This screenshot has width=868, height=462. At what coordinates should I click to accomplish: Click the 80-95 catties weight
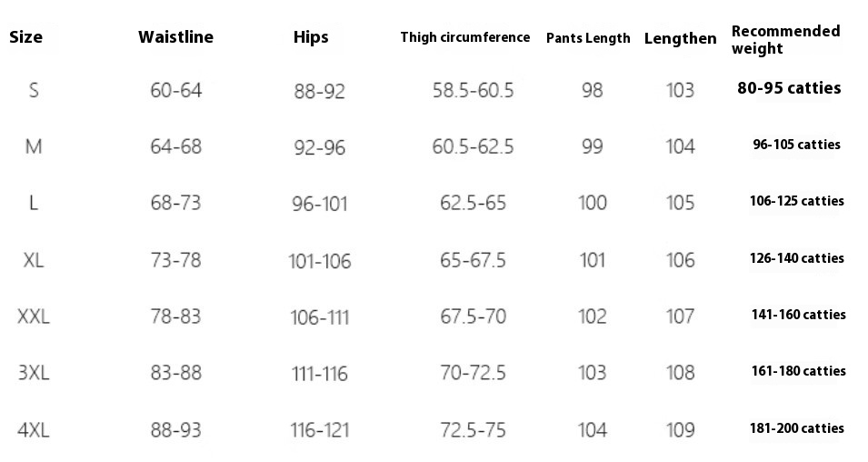pyautogui.click(x=789, y=88)
